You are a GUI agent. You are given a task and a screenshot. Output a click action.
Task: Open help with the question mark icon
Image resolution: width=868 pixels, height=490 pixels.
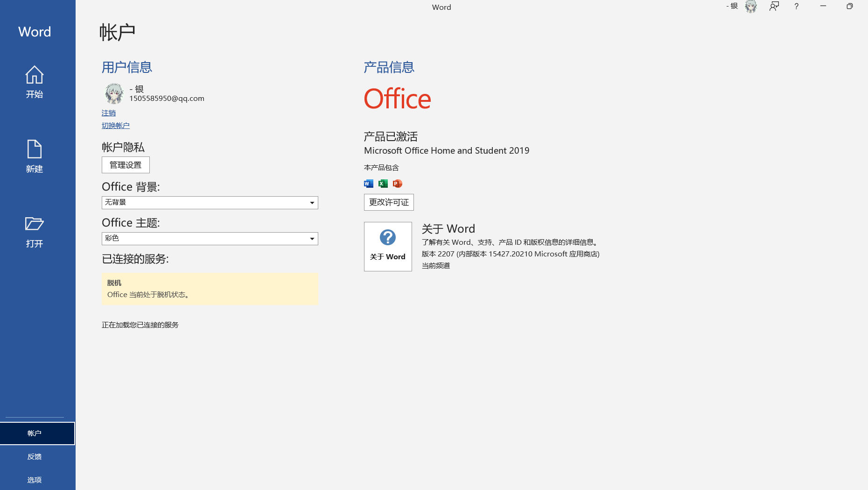coord(797,7)
